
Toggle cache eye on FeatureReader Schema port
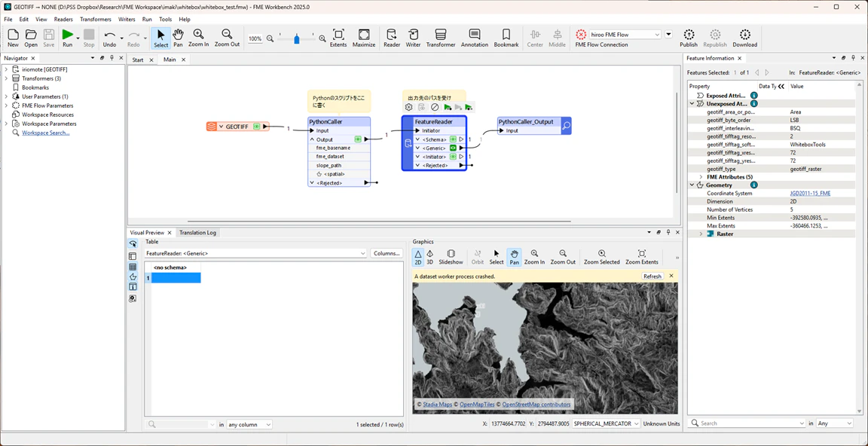tap(453, 139)
